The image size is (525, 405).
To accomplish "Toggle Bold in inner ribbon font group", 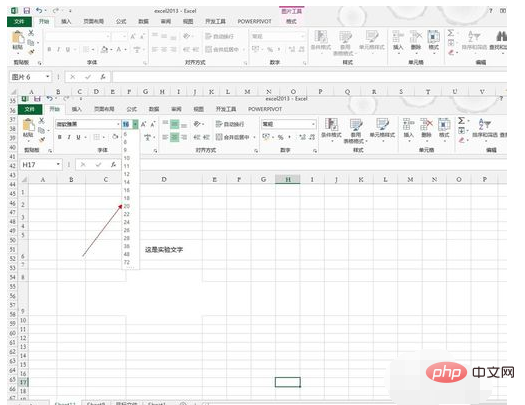I will tap(60, 137).
